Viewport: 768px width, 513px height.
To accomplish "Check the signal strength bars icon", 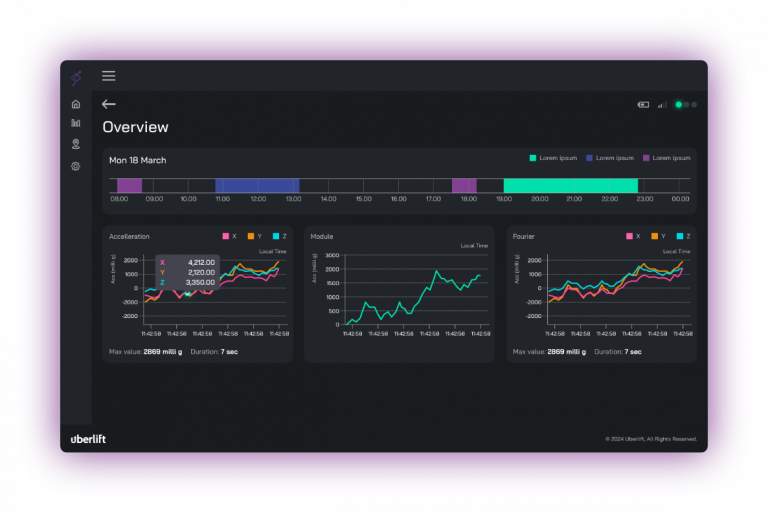I will click(x=662, y=104).
